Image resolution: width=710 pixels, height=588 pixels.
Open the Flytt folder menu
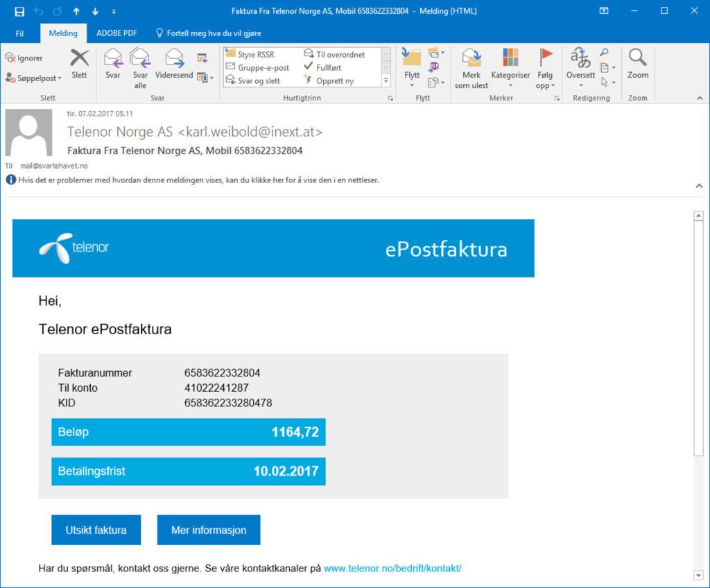pyautogui.click(x=412, y=68)
